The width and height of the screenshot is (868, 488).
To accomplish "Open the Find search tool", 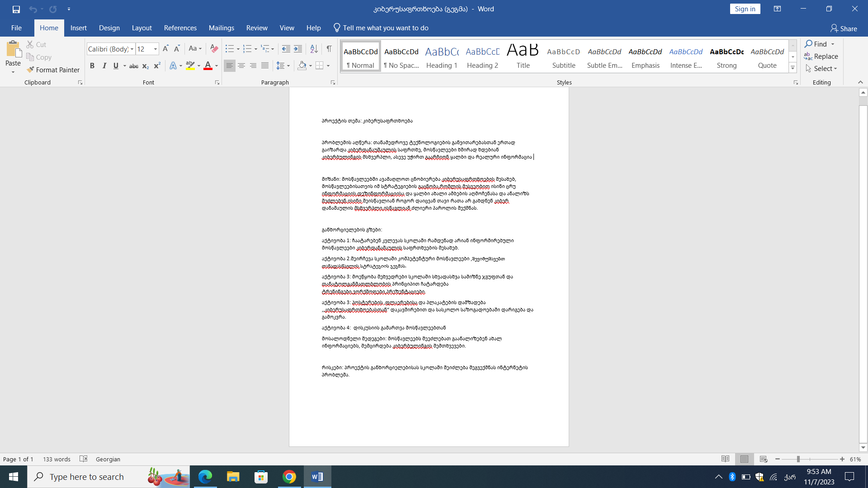I will [x=816, y=44].
